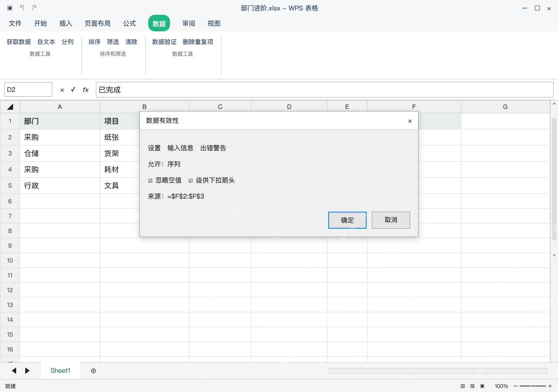Click the up arrow of the vertical scrollbar
This screenshot has height=392, width=558.
click(x=555, y=104)
